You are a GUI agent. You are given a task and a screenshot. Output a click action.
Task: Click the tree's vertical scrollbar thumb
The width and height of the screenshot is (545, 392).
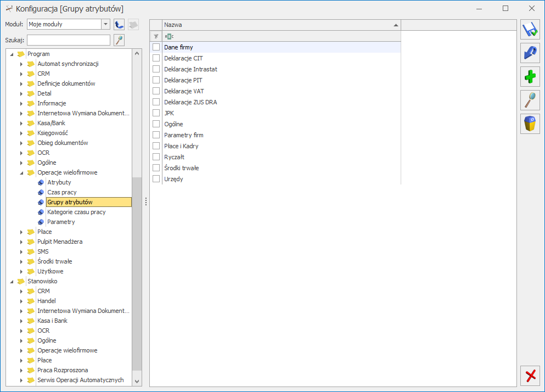click(137, 274)
